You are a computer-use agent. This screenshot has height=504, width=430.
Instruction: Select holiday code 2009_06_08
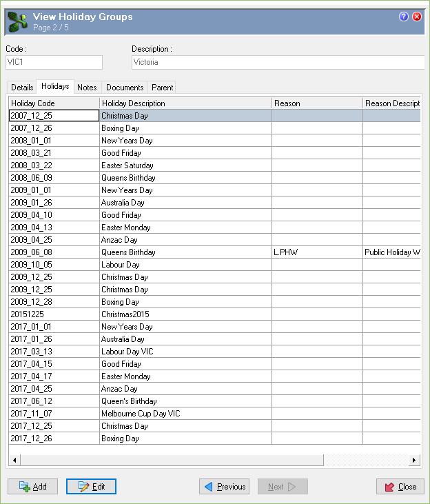point(54,252)
